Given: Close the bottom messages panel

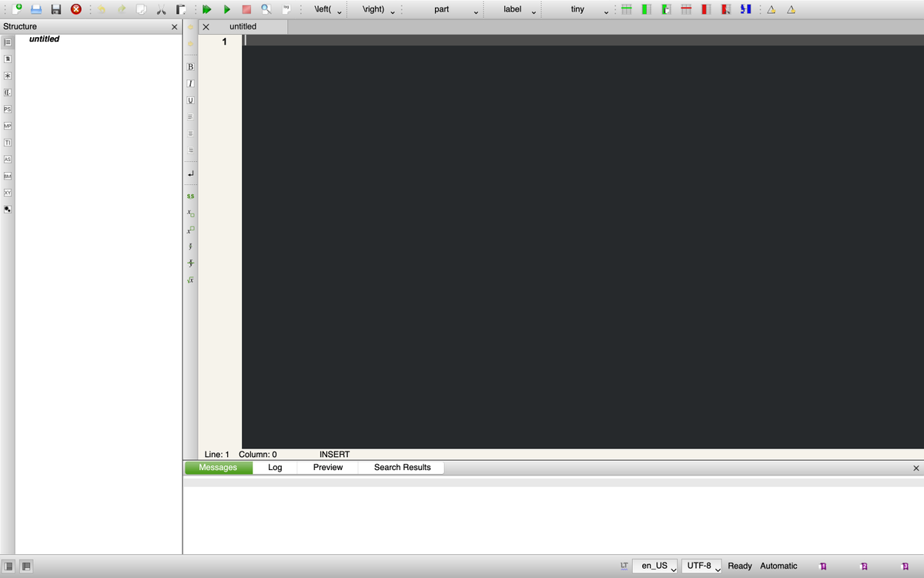Looking at the screenshot, I should (916, 468).
